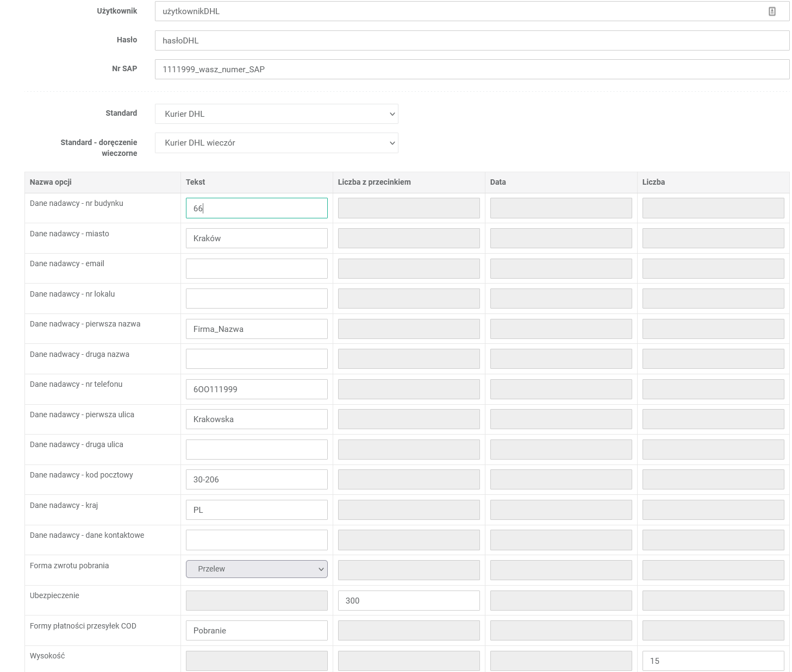Click the sender nr telefonu field
The width and height of the screenshot is (792, 672).
tap(257, 389)
